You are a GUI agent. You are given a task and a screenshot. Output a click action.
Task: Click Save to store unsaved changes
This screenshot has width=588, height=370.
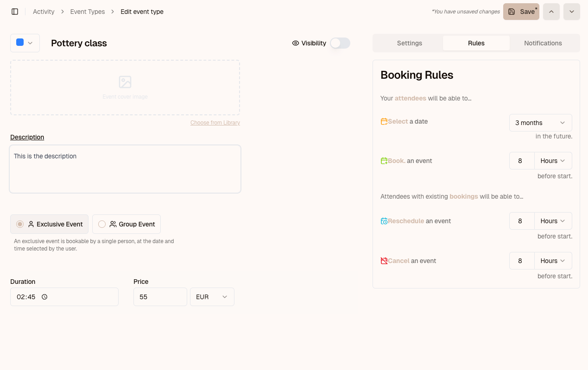[521, 11]
